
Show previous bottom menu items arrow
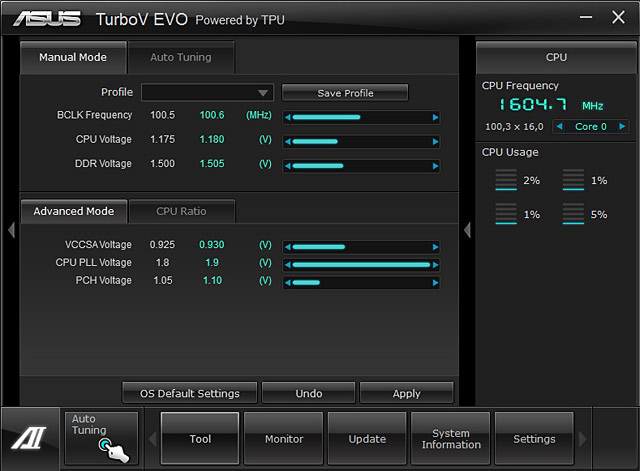coord(153,439)
